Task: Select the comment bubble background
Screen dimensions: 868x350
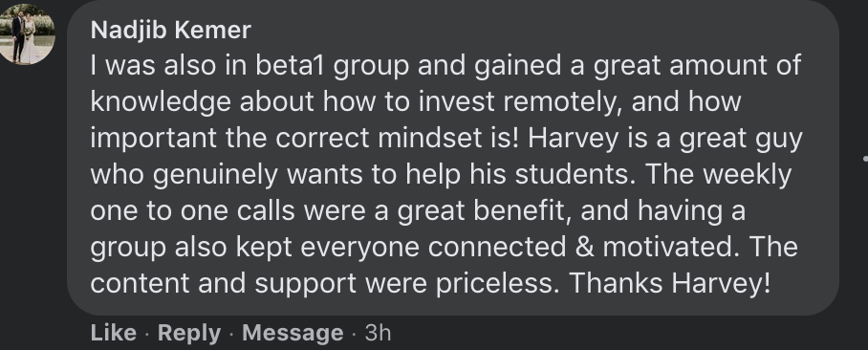Action: coord(453,158)
